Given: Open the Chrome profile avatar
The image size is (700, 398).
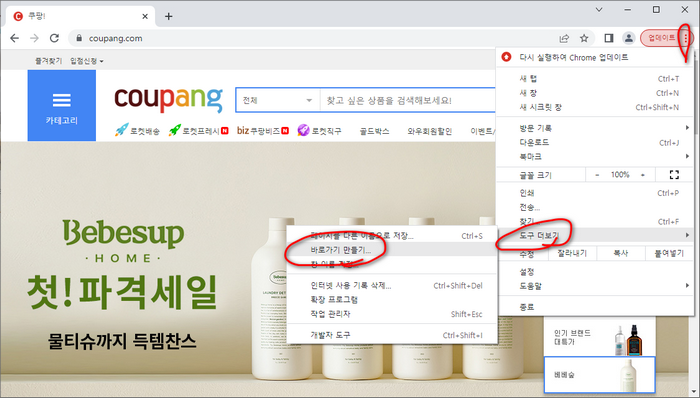Looking at the screenshot, I should (629, 38).
